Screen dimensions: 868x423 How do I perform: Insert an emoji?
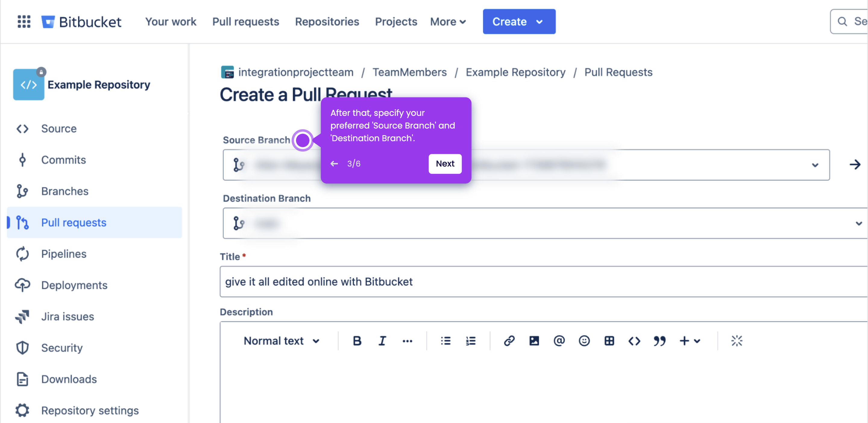(x=584, y=341)
